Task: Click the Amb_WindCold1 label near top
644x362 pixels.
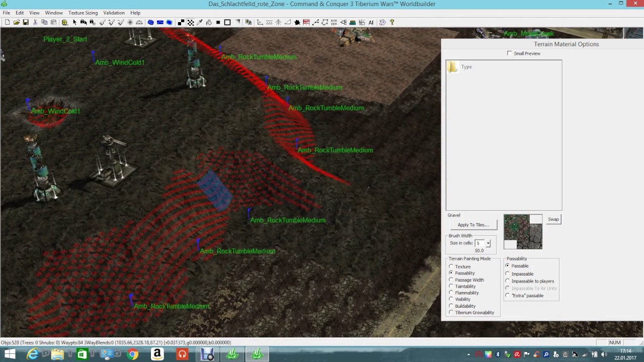Action: point(120,62)
